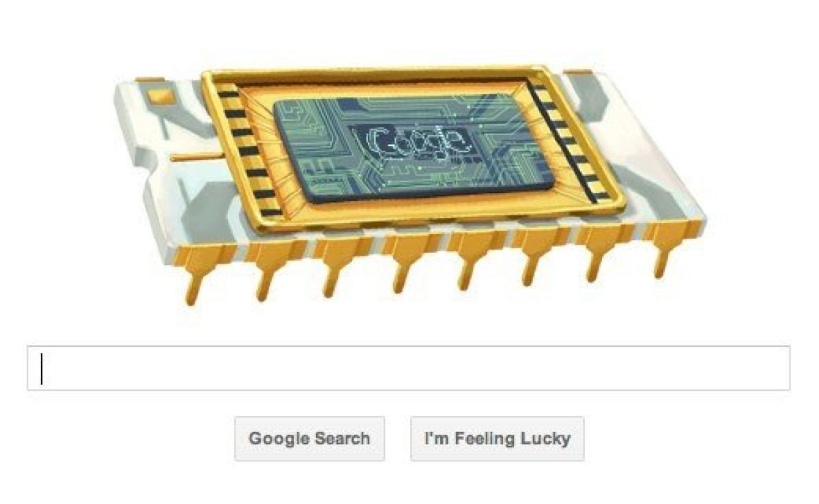Click the rightmost gold pin of the chip

661,248
